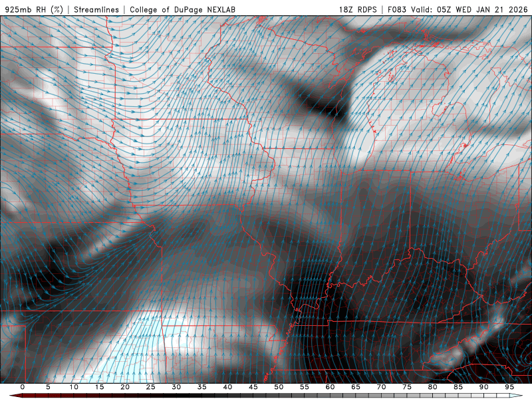532x399 pixels.
Task: Click the RH scale label "85"
Action: [x=458, y=387]
